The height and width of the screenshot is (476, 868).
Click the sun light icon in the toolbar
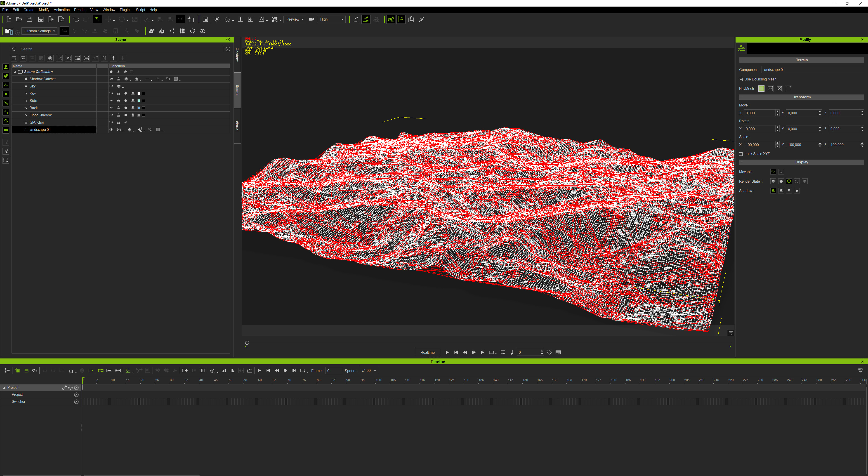(217, 19)
